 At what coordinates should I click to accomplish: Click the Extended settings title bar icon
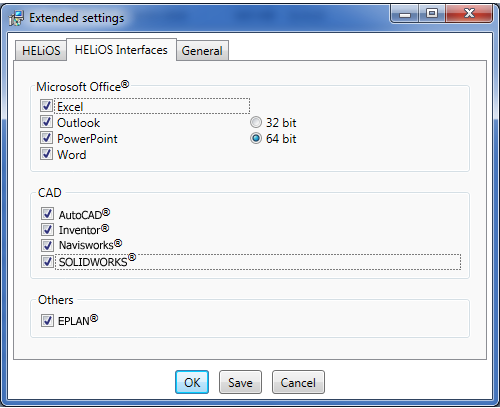pyautogui.click(x=16, y=18)
